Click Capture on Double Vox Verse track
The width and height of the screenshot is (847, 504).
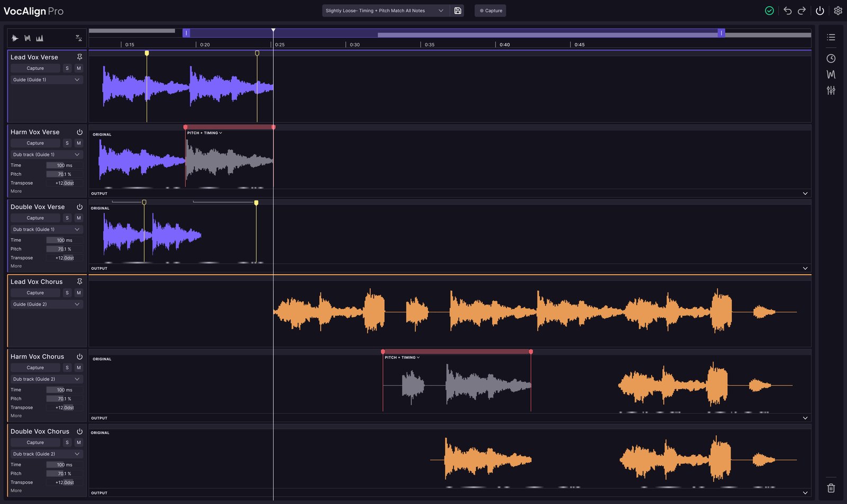[35, 218]
